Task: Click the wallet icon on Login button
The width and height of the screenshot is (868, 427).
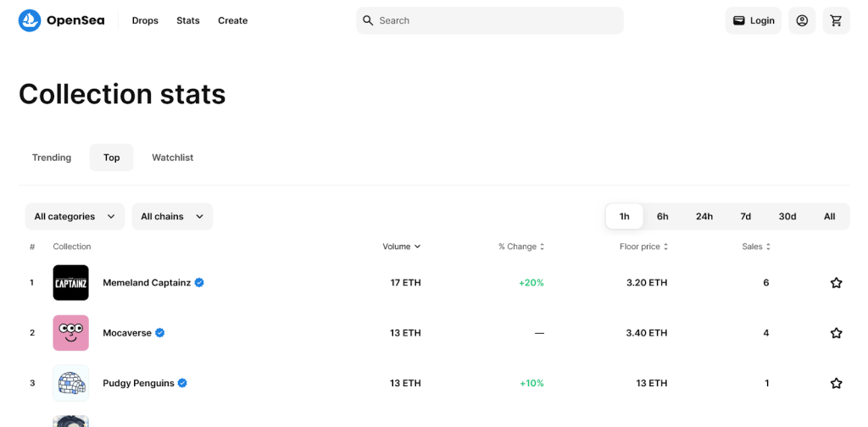Action: pyautogui.click(x=739, y=20)
